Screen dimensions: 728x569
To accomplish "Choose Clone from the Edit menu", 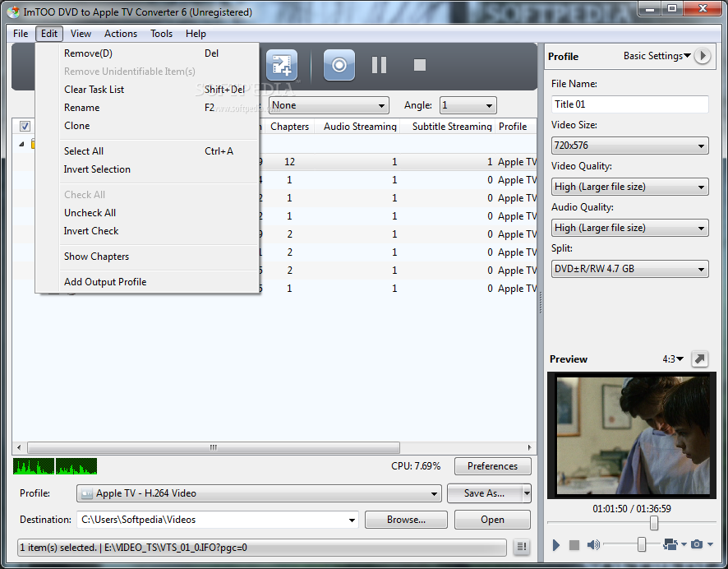I will click(x=147, y=126).
